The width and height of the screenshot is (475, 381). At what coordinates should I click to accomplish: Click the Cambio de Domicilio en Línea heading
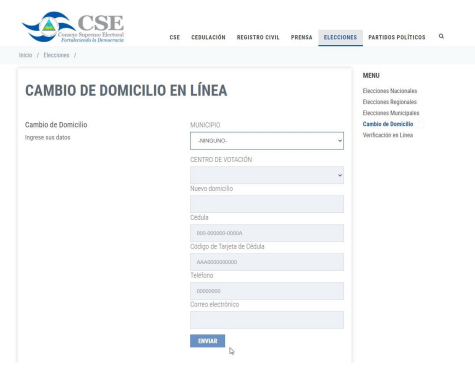coord(126,91)
